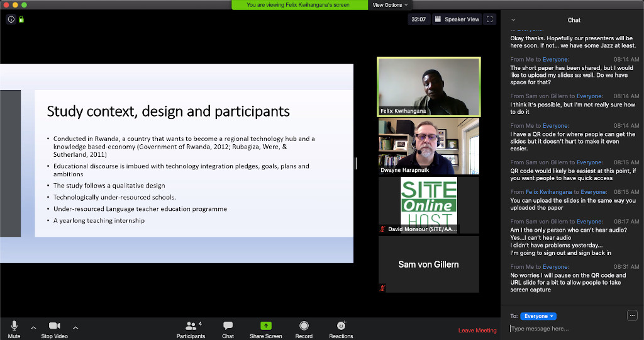
Task: Select Felix Kwihangana's video thumbnail
Action: pos(428,86)
